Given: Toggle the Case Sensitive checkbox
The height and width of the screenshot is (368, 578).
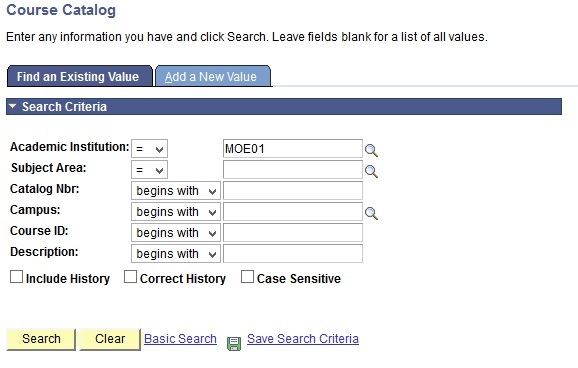Looking at the screenshot, I should point(247,277).
